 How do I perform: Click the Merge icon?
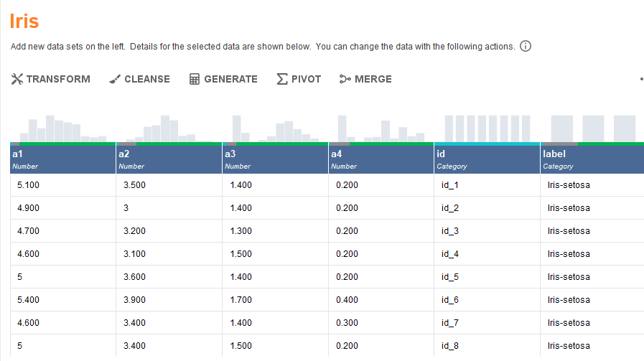[x=345, y=79]
